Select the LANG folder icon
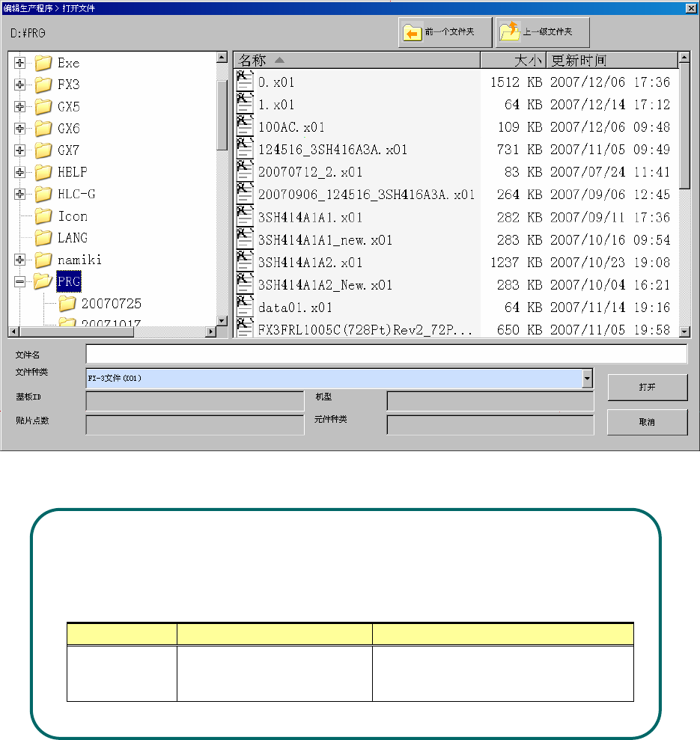This screenshot has width=700, height=740. [x=43, y=238]
